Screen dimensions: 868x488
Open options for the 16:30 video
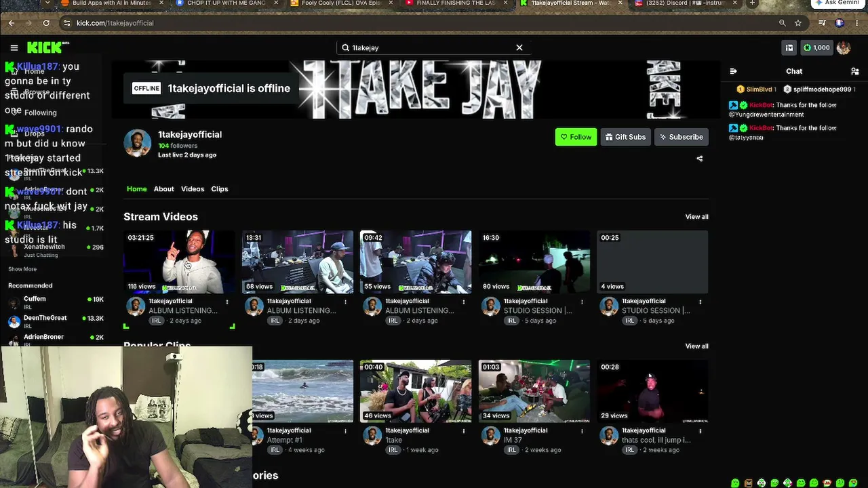pos(582,302)
